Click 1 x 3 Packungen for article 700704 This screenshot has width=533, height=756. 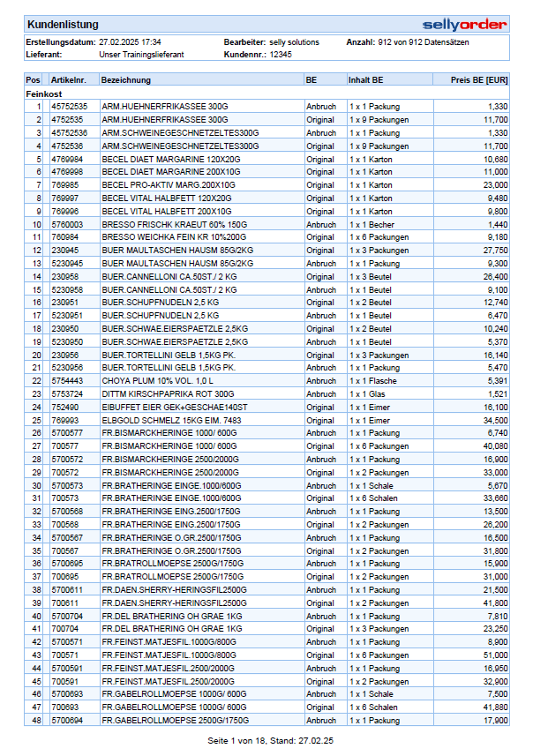pyautogui.click(x=379, y=629)
